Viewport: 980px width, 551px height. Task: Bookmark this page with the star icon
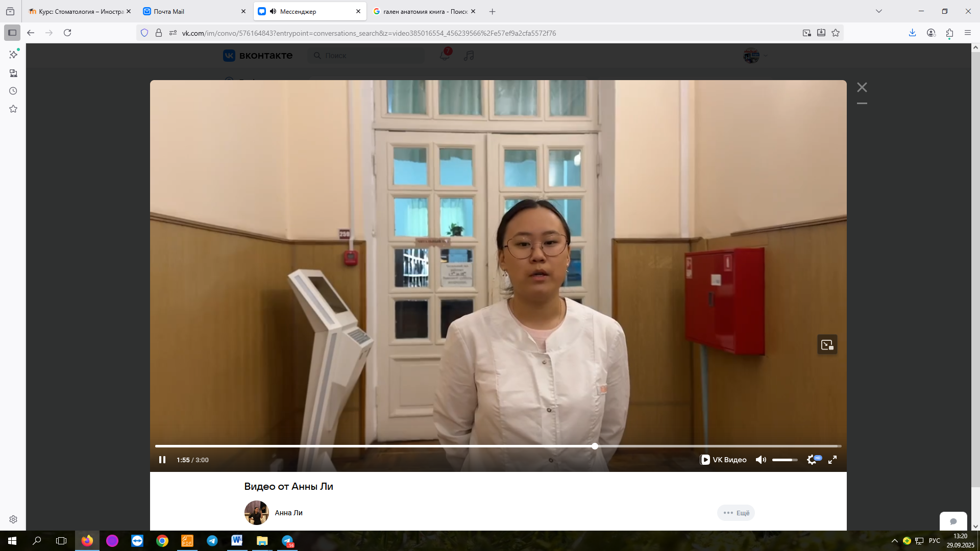click(x=836, y=33)
